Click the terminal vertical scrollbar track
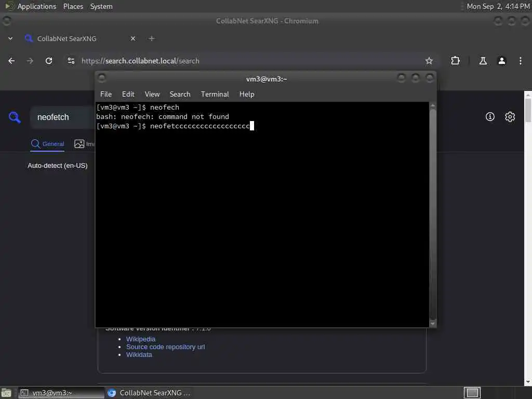The image size is (532, 399). click(433, 214)
